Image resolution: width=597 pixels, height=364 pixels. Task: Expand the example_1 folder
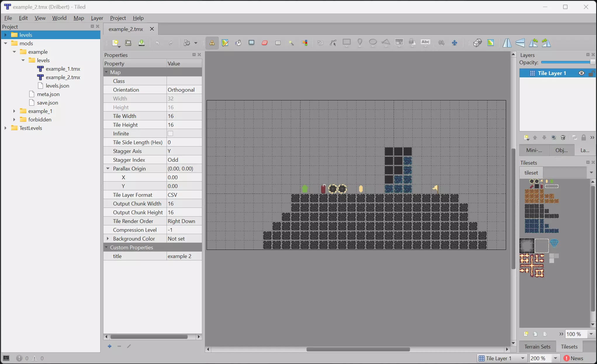[x=14, y=111]
